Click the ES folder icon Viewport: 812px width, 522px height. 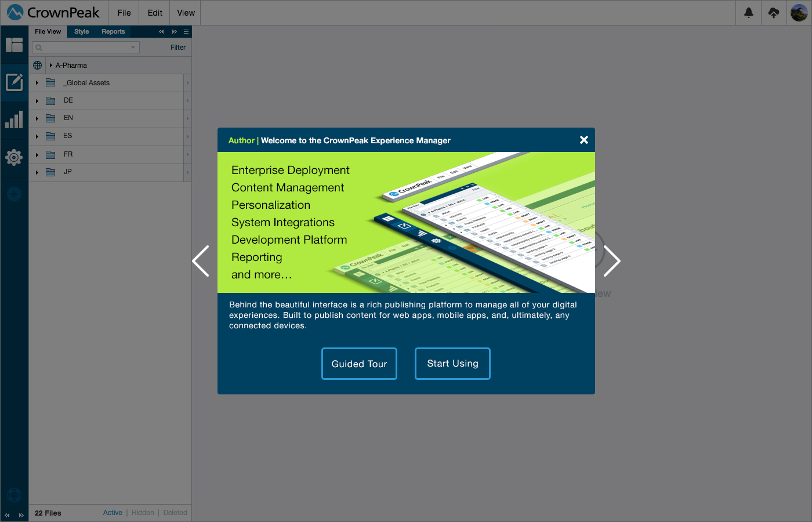(50, 136)
